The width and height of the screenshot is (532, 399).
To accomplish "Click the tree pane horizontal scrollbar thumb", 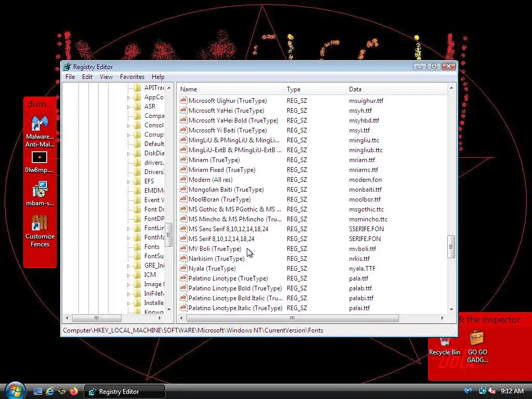I will pos(97,318).
